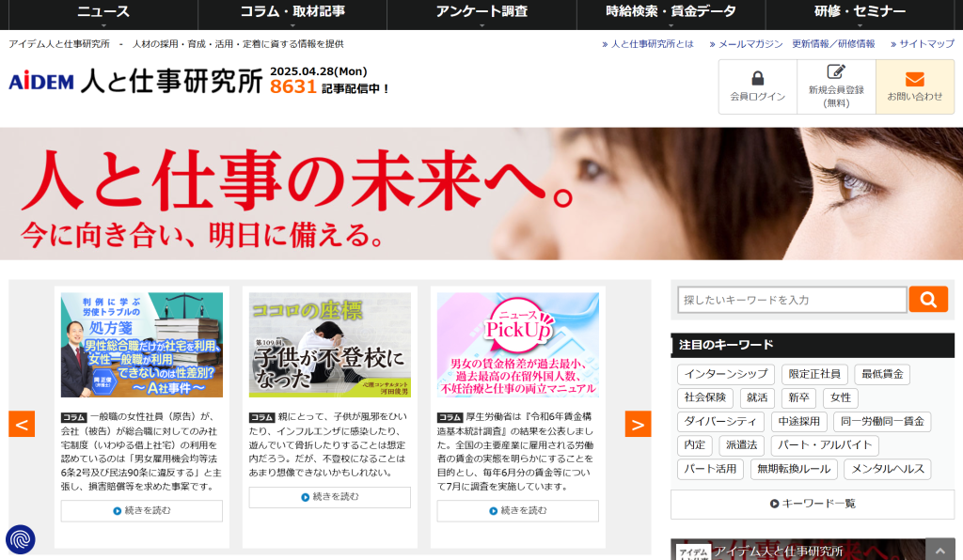Click the orange magnifier search button
The height and width of the screenshot is (560, 963).
pyautogui.click(x=928, y=300)
